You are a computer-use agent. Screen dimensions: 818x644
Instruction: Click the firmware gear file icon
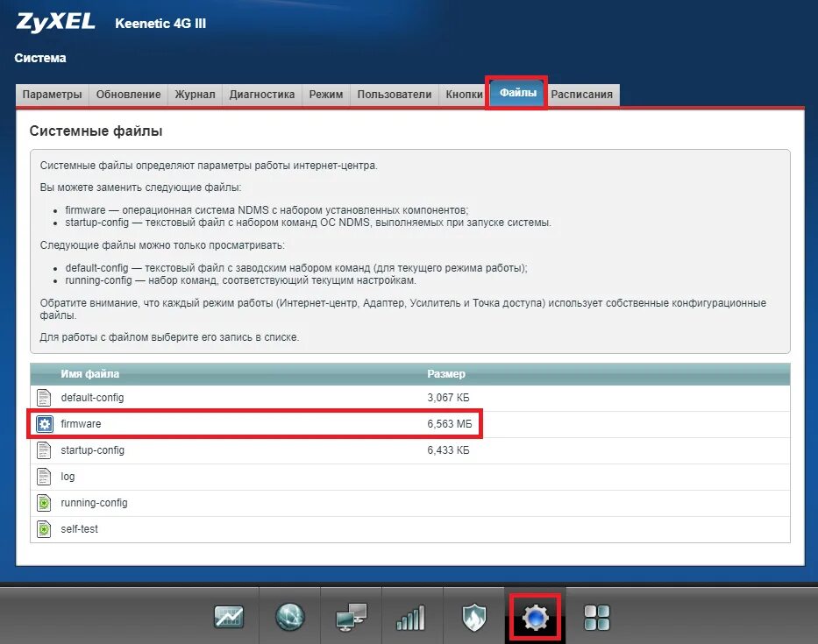click(x=44, y=423)
